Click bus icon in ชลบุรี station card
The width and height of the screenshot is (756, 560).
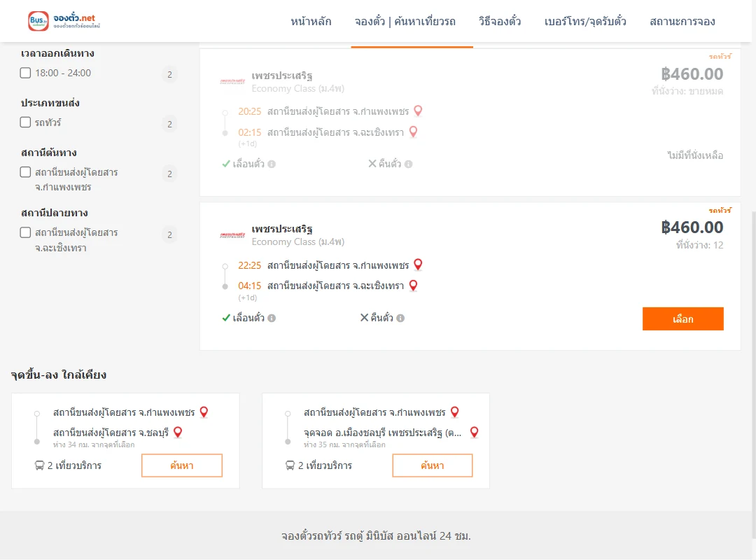coord(39,465)
